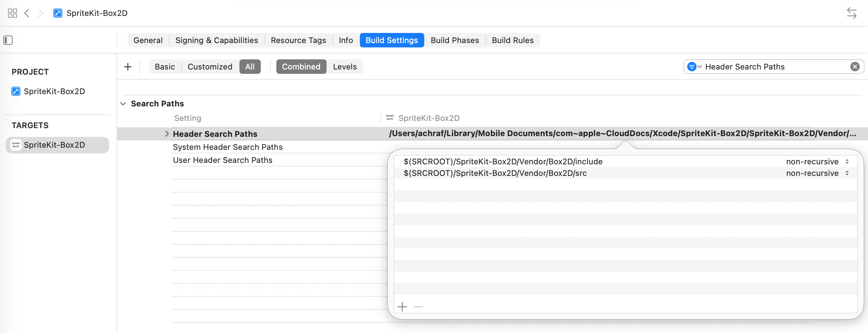The width and height of the screenshot is (868, 333).
Task: Switch to the Info tab
Action: point(346,40)
